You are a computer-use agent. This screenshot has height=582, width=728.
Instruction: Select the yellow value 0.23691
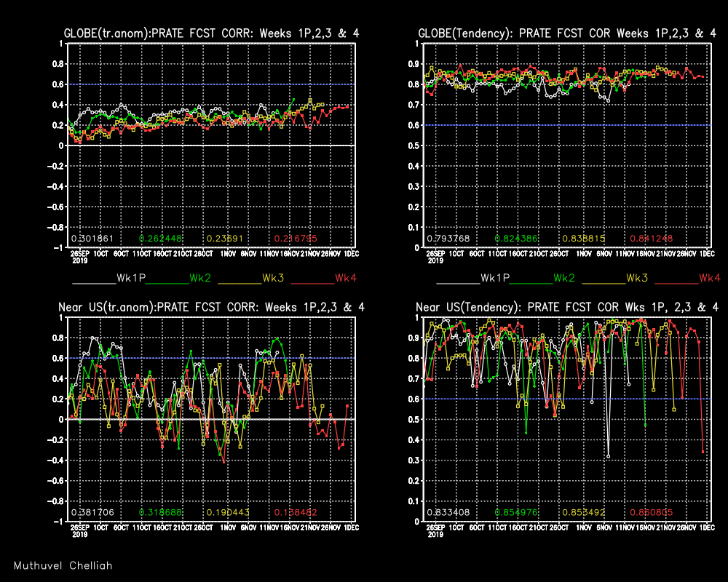(225, 239)
